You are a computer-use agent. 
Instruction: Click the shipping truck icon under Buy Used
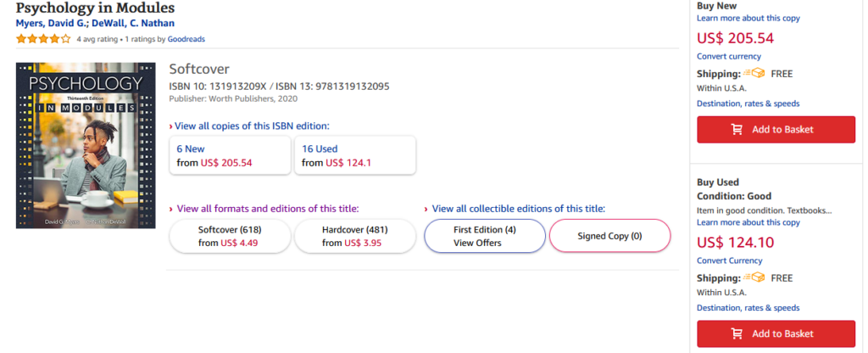pyautogui.click(x=754, y=277)
